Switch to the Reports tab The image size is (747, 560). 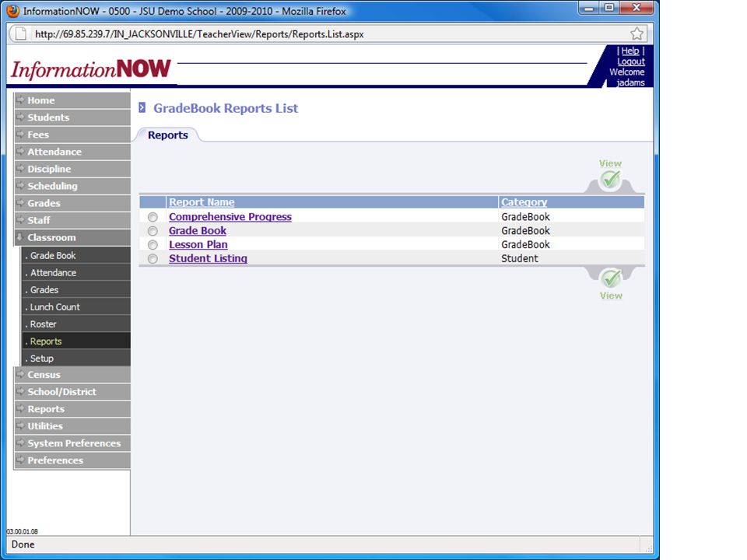point(168,135)
